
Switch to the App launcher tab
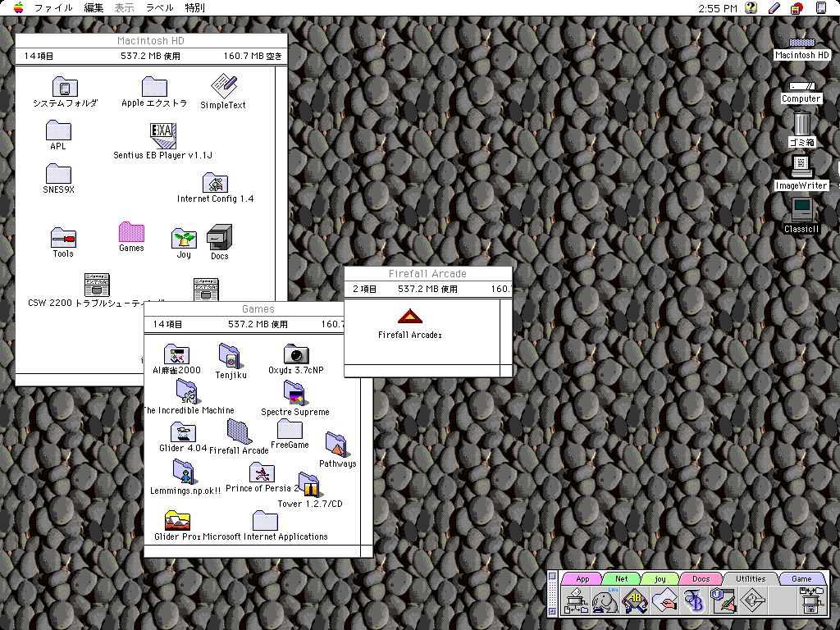tap(582, 578)
